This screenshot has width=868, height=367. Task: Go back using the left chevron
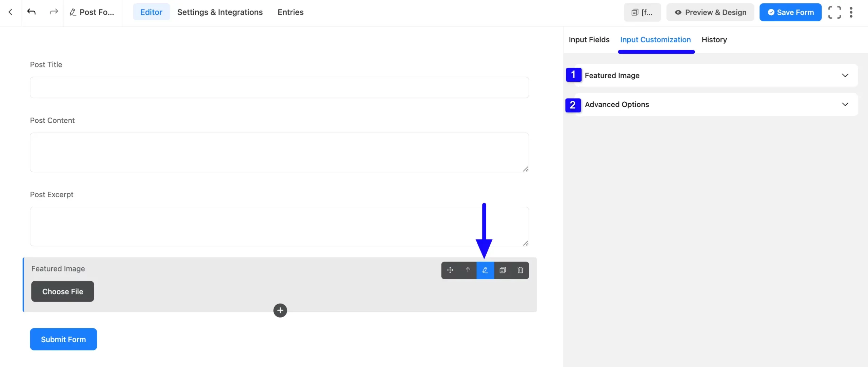coord(11,12)
